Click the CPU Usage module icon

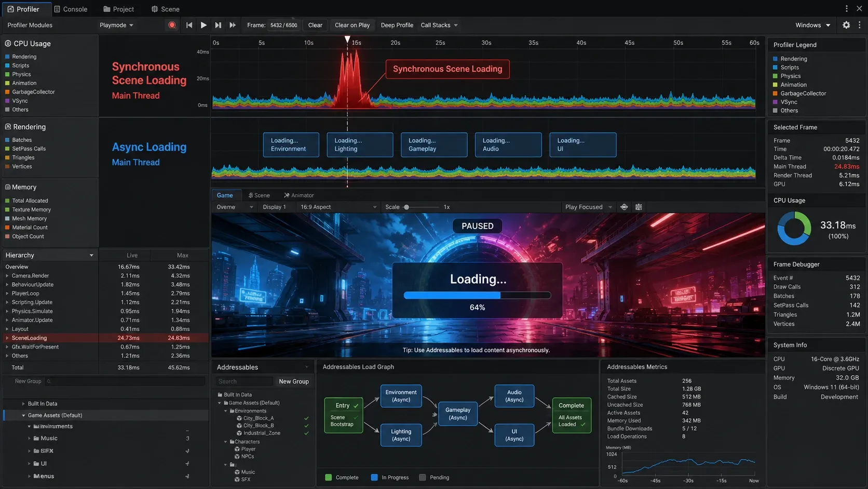click(x=8, y=44)
